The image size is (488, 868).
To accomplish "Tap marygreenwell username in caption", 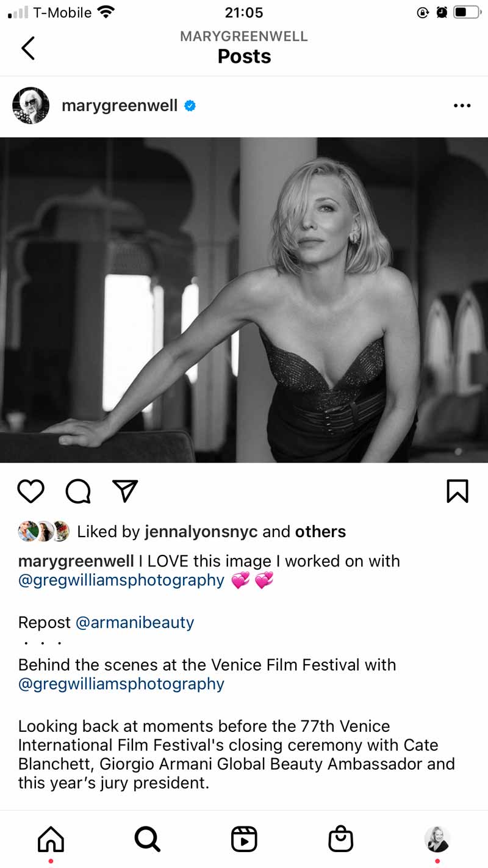I will tap(76, 561).
